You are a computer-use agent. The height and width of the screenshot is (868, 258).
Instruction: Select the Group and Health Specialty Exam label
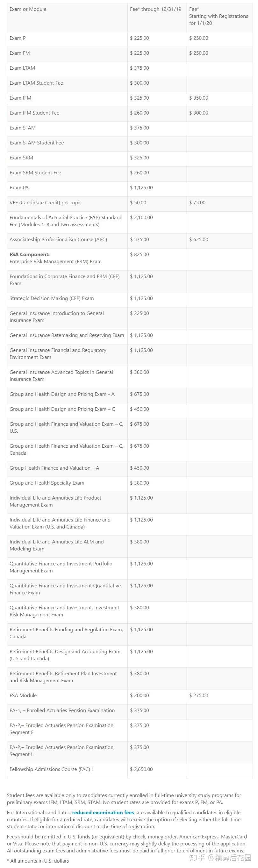pos(47,483)
